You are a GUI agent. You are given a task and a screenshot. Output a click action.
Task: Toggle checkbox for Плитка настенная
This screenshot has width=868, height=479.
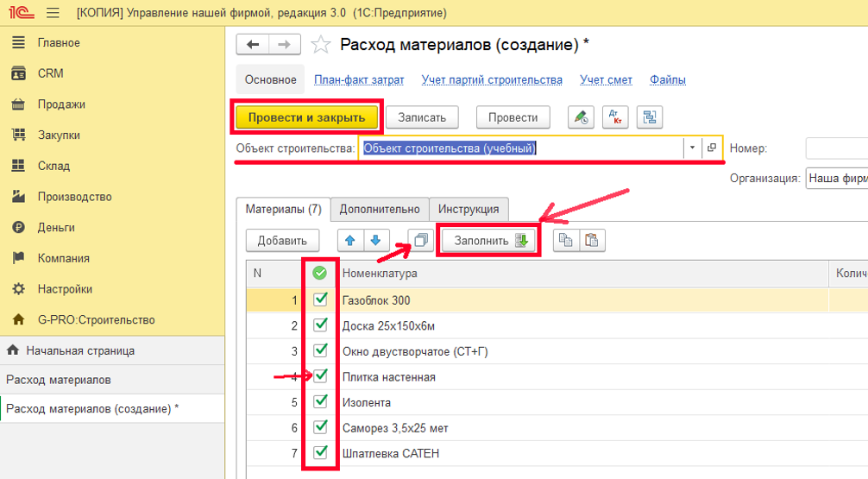(x=321, y=376)
